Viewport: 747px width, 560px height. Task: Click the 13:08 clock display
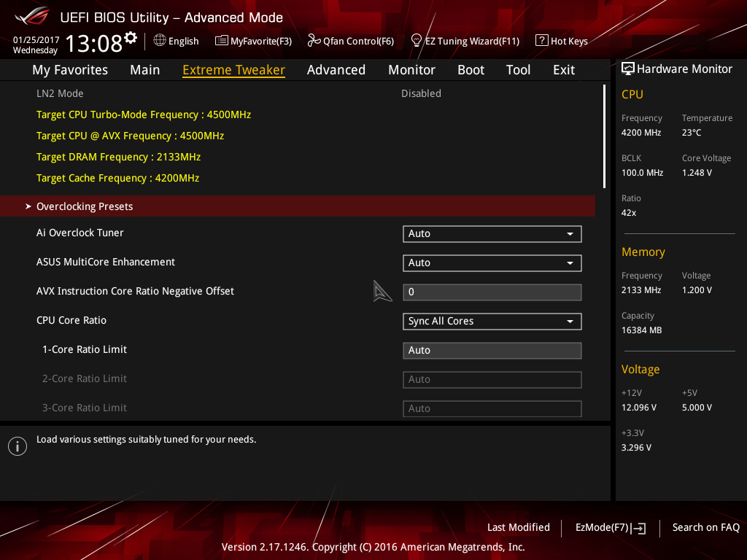click(93, 43)
